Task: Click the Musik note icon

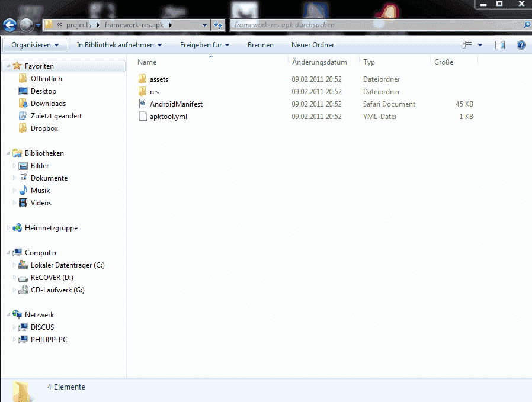Action: (23, 191)
